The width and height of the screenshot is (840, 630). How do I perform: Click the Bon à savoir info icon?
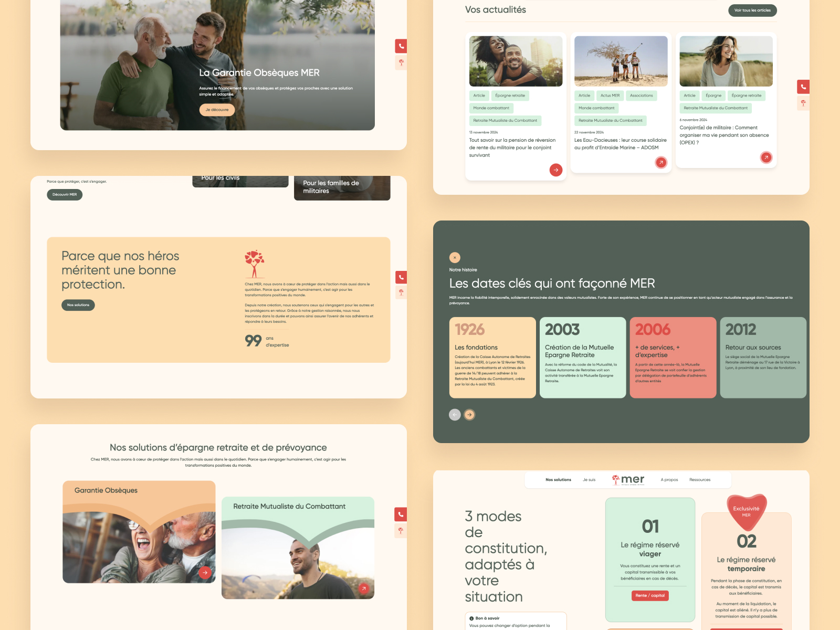(x=471, y=618)
